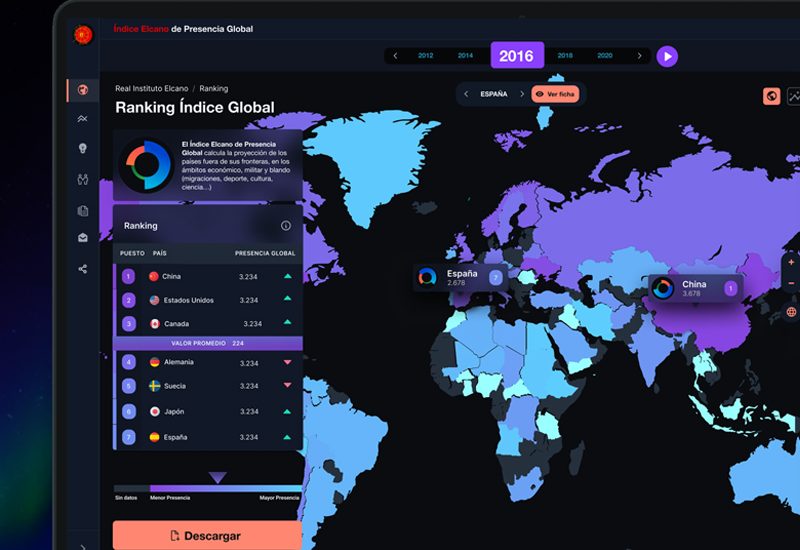This screenshot has height=550, width=800.
Task: Play the timeline animation
Action: click(x=667, y=56)
